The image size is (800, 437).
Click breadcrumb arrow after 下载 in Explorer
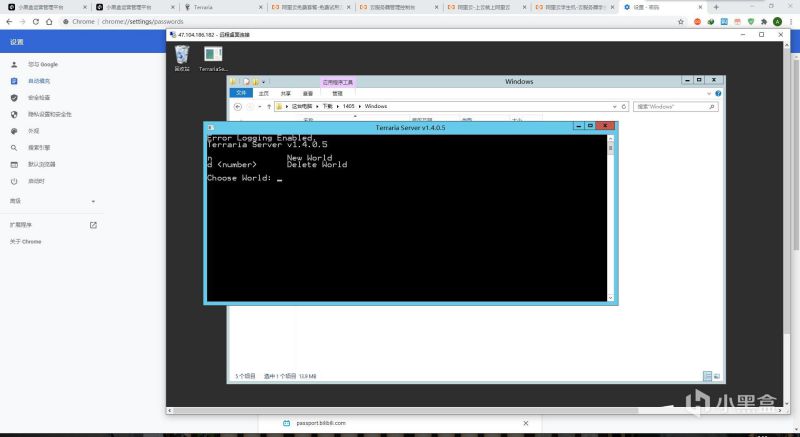coord(338,107)
